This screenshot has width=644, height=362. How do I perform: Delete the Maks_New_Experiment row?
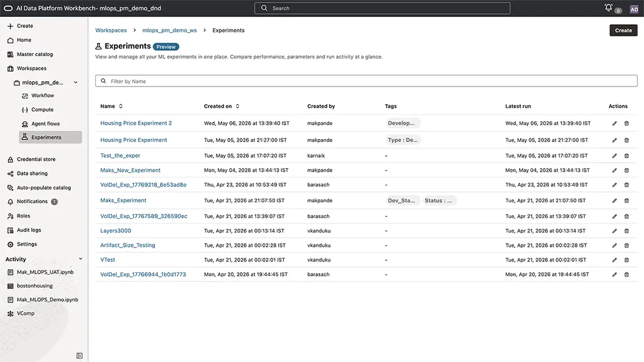[626, 170]
